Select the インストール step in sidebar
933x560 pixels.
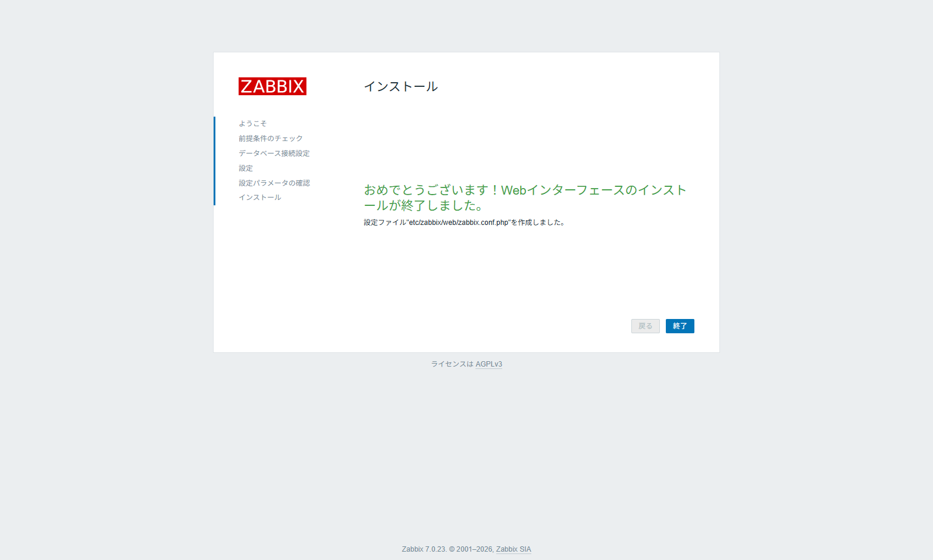260,198
